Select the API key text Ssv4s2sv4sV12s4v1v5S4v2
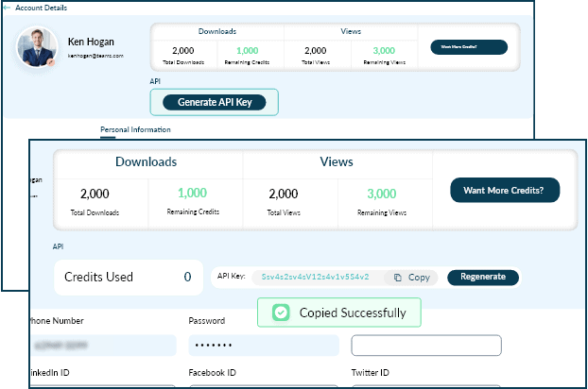588x389 pixels. [315, 277]
